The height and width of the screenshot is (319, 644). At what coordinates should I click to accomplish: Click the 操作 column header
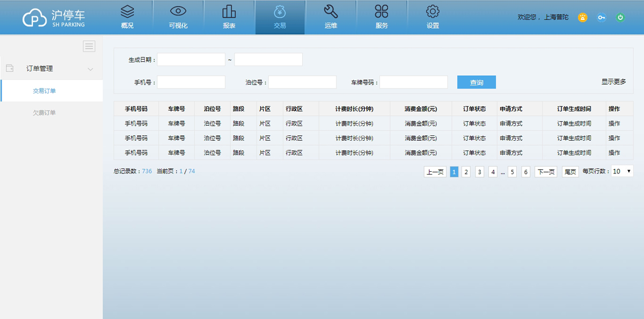(614, 108)
